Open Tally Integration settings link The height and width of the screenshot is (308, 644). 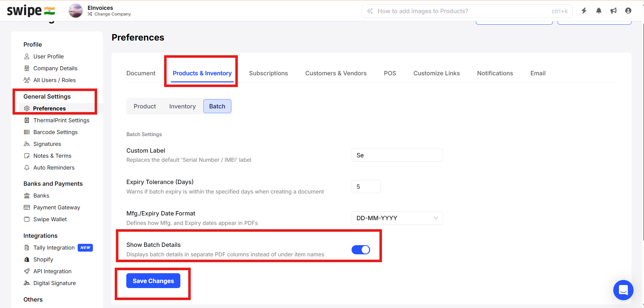coord(54,248)
